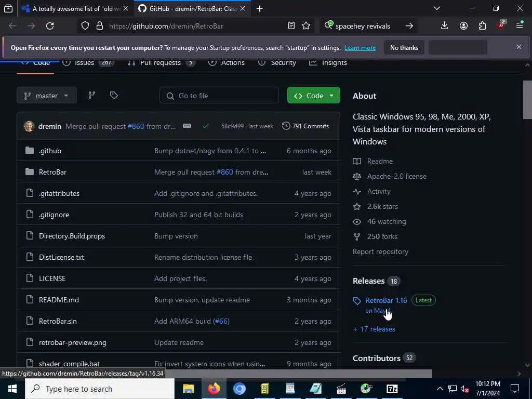Screen dimensions: 532x399
Task: Toggle reader view icon in address bar
Action: 291,26
